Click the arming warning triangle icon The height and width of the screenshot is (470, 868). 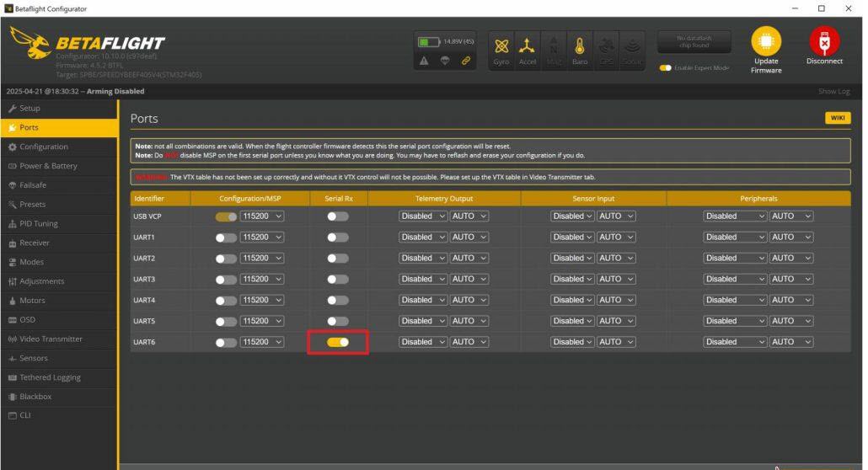(424, 61)
